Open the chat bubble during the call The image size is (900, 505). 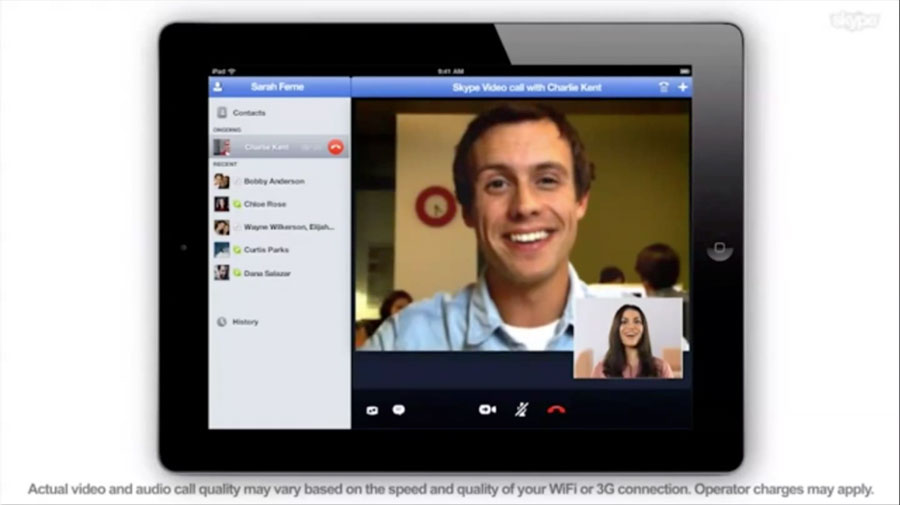pos(398,410)
